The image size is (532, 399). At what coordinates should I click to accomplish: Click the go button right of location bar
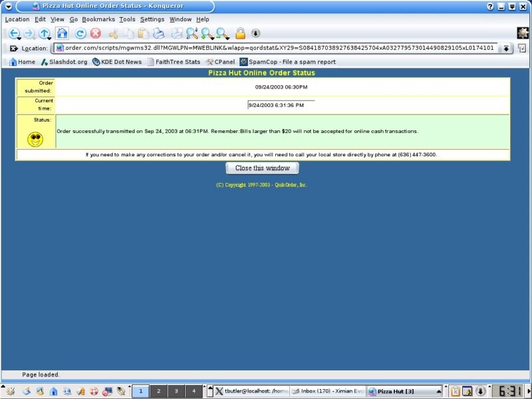(522, 49)
